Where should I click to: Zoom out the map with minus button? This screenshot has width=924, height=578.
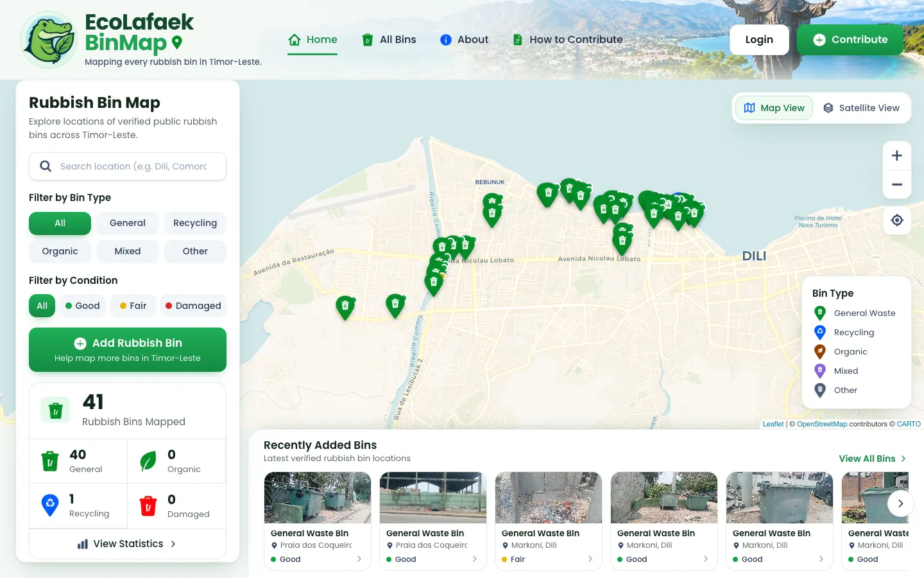click(x=897, y=184)
